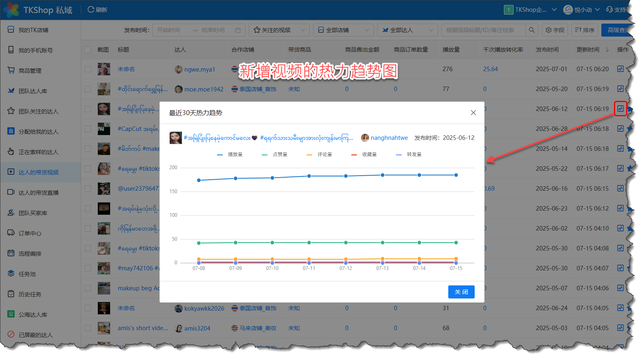Toggle sort arrow on 更新时间 column
This screenshot has width=644, height=359.
click(607, 50)
